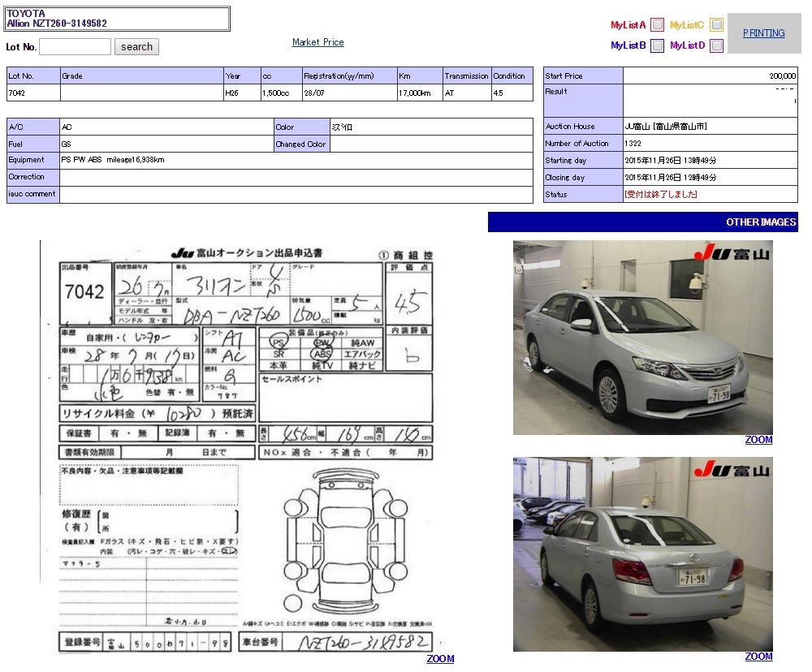This screenshot has height=672, width=812.
Task: Toggle the MyListD checkbox
Action: coord(716,46)
